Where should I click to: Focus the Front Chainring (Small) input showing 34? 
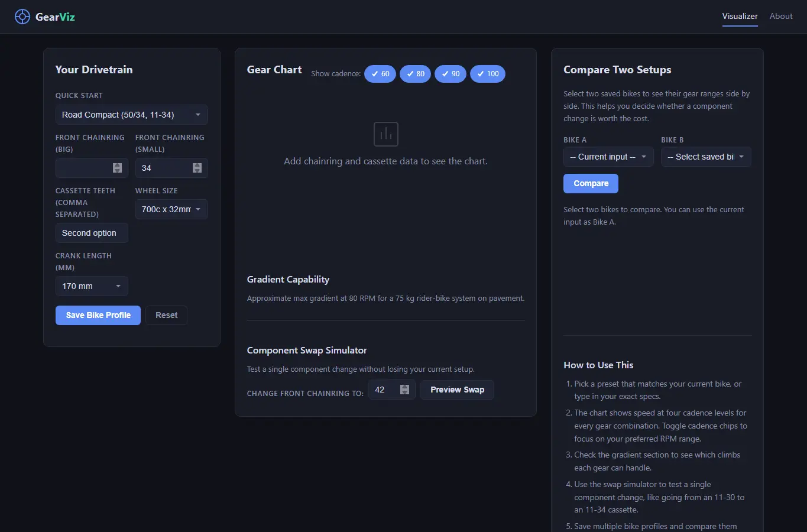click(171, 168)
